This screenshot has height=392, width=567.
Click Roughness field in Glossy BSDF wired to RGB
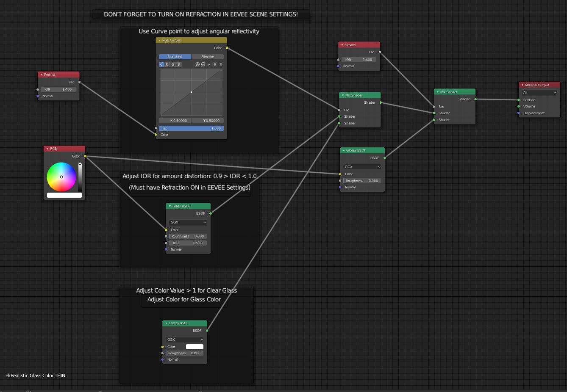pos(362,181)
